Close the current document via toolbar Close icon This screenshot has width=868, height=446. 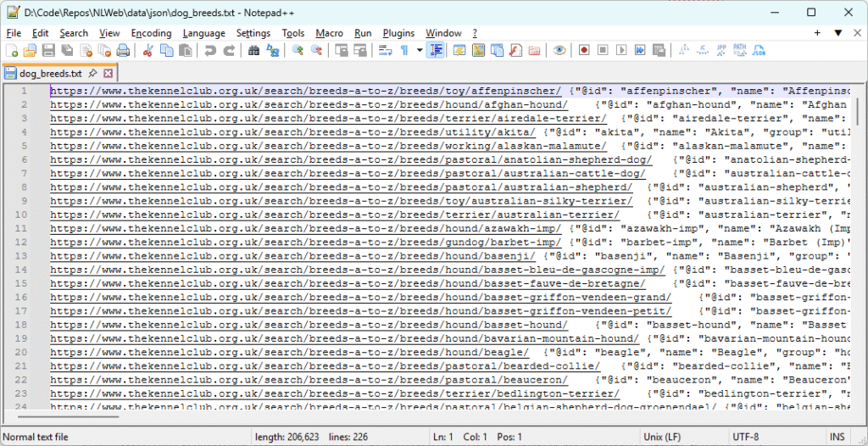click(x=86, y=51)
